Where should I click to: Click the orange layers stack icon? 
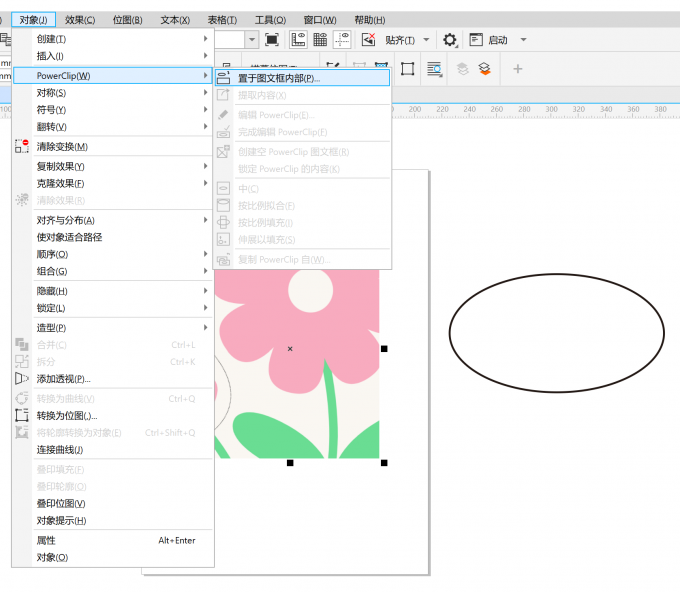tap(484, 69)
